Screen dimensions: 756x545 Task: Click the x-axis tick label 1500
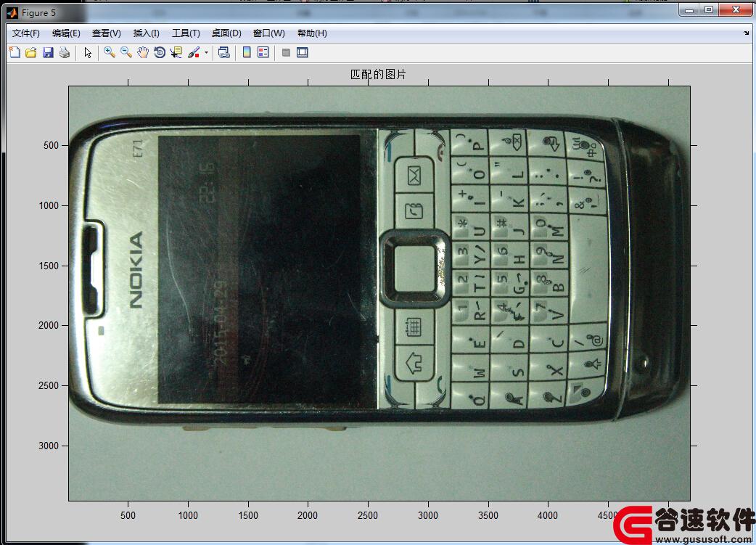[248, 515]
